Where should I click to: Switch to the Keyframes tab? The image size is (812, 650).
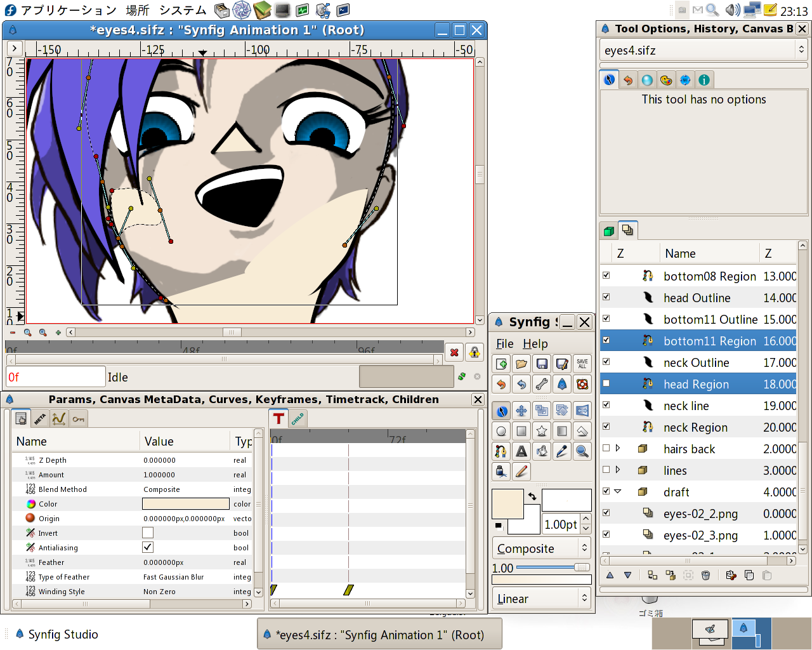click(78, 419)
